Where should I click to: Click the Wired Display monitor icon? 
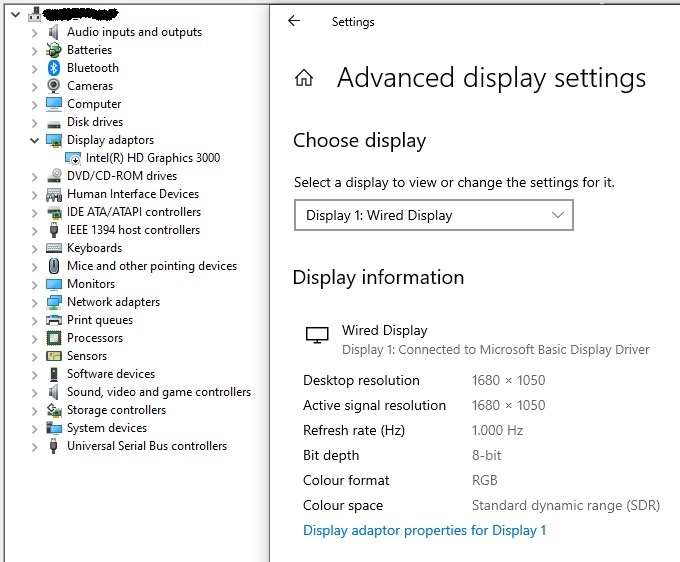pyautogui.click(x=317, y=336)
